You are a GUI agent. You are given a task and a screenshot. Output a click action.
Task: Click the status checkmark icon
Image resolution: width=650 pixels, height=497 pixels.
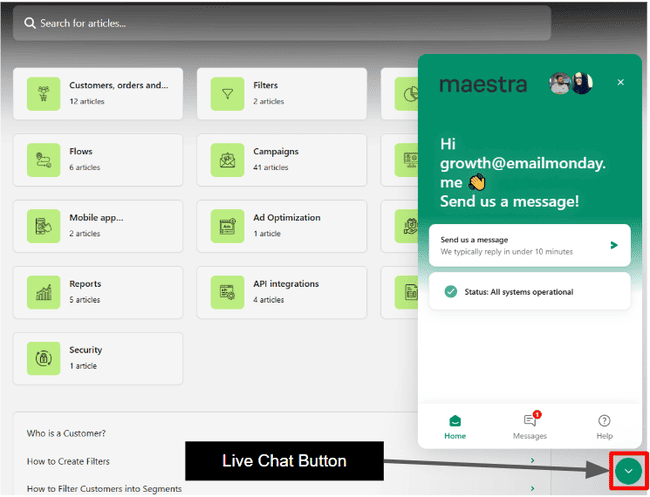point(451,292)
